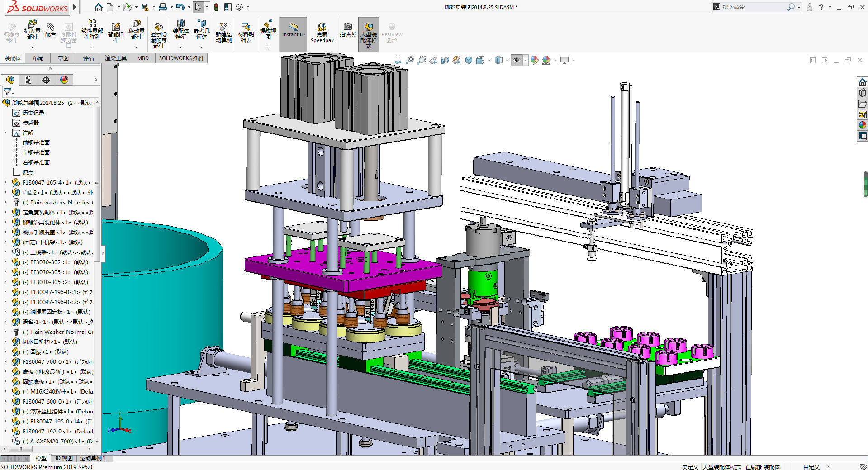Rebuild the model with the traffic light icon
The width and height of the screenshot is (868, 470).
point(216,7)
